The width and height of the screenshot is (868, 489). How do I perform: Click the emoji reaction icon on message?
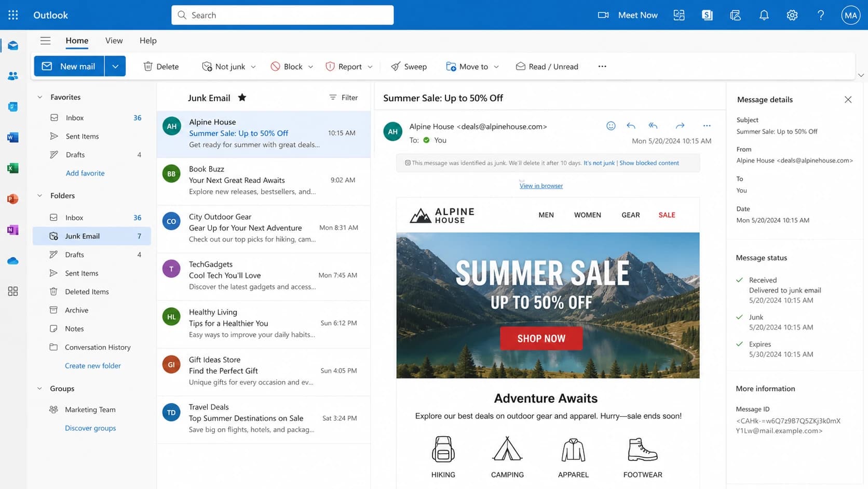(x=611, y=126)
